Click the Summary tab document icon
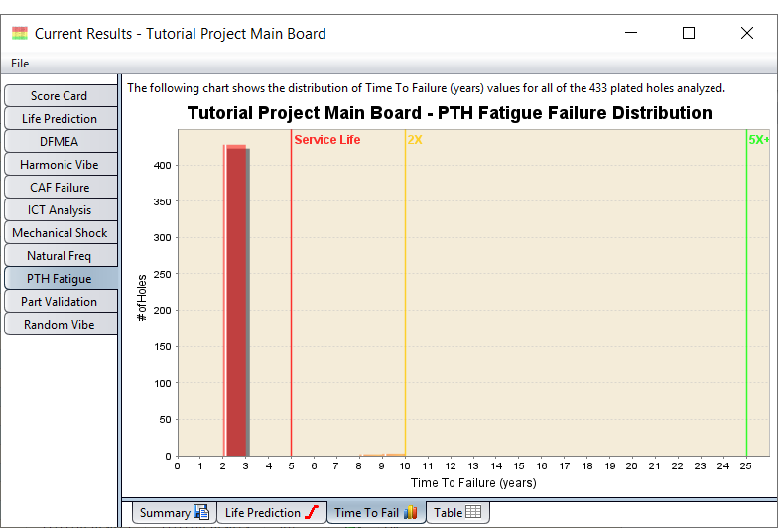This screenshot has width=778, height=532. tap(201, 512)
